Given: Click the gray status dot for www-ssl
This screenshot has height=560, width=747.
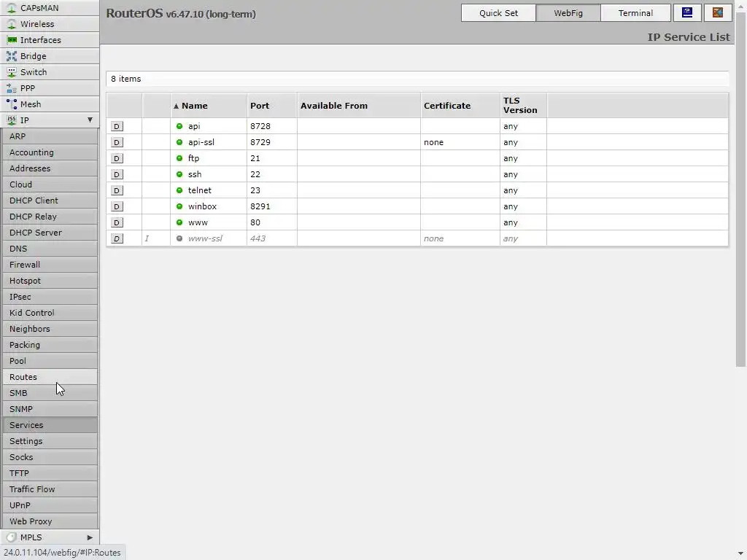Looking at the screenshot, I should coord(179,238).
